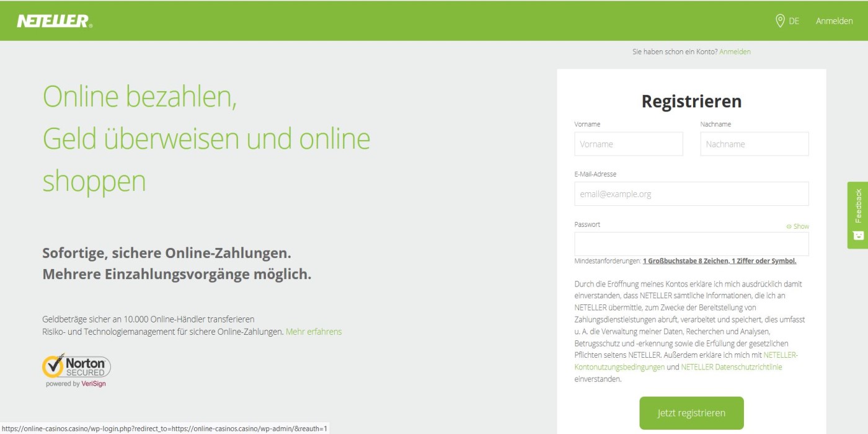The width and height of the screenshot is (868, 434).
Task: Click the Norton Secured badge
Action: pyautogui.click(x=76, y=370)
